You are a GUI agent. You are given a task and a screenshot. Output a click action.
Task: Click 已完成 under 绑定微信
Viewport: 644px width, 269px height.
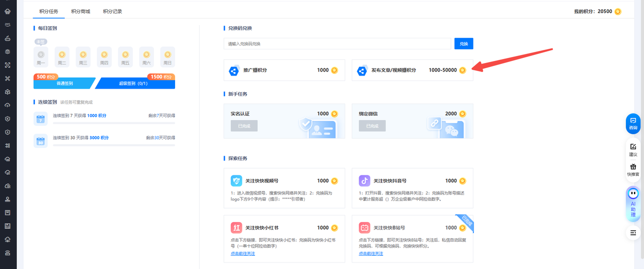pyautogui.click(x=372, y=126)
